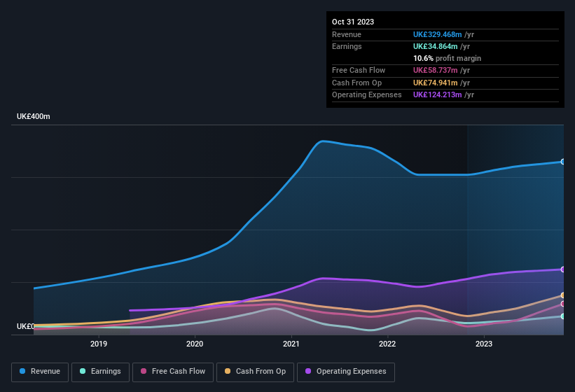Image resolution: width=575 pixels, height=392 pixels.
Task: Click the Revenue endpoint marker on chart
Action: 563,162
